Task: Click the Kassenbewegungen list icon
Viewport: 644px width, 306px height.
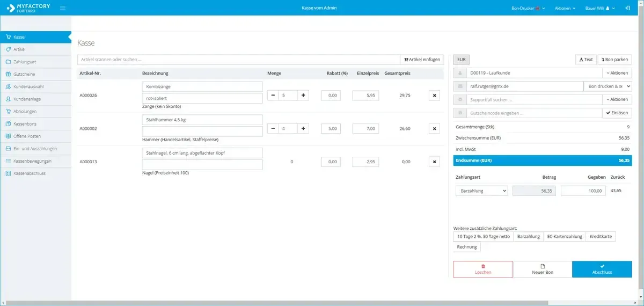Action: (x=8, y=161)
